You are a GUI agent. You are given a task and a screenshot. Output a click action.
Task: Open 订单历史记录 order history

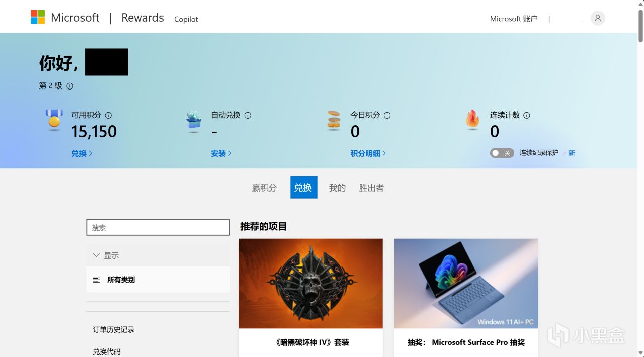114,330
